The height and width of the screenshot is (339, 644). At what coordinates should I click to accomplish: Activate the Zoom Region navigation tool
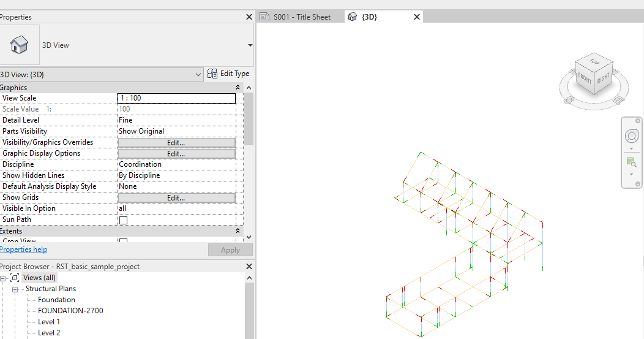(x=631, y=162)
